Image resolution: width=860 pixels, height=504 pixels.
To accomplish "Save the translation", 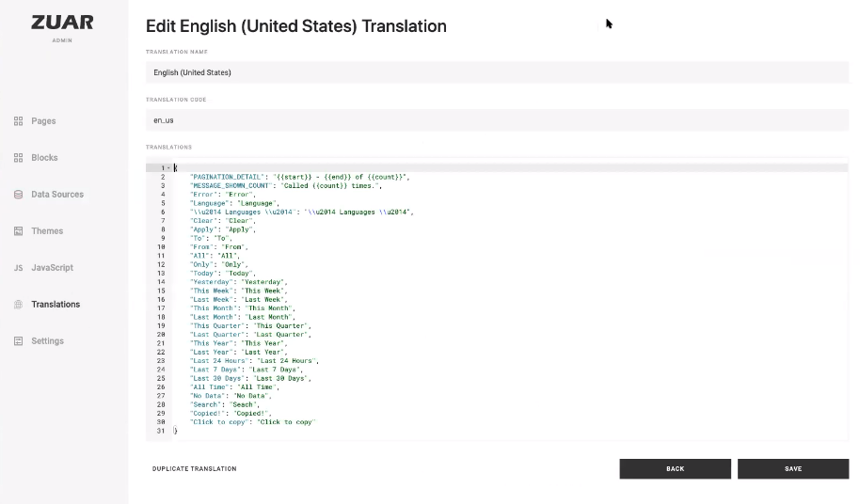I will tap(793, 469).
